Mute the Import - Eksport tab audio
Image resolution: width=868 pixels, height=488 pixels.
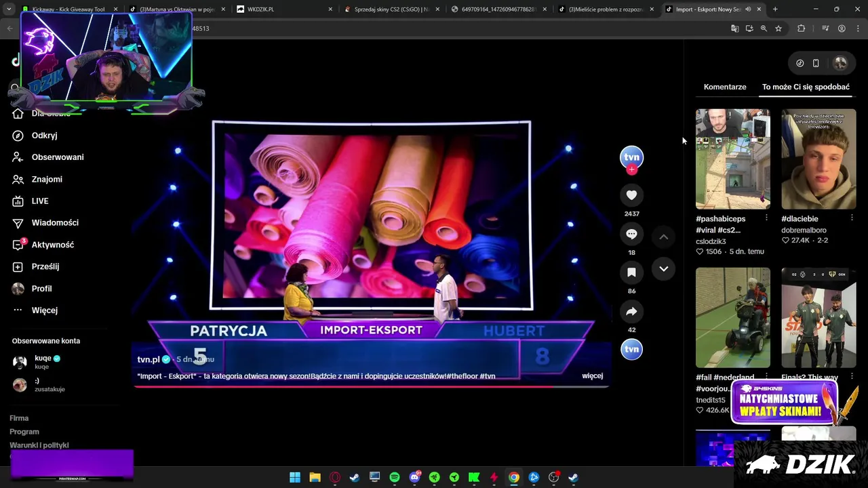click(x=748, y=9)
